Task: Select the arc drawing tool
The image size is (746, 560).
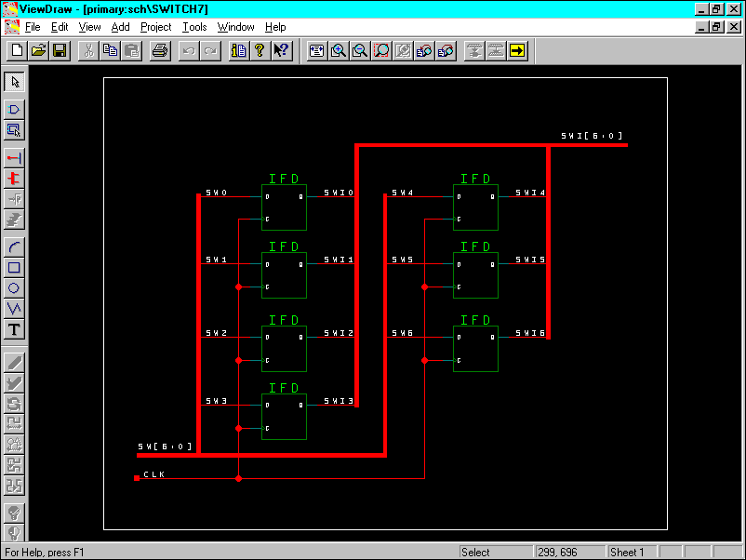Action: (14, 247)
